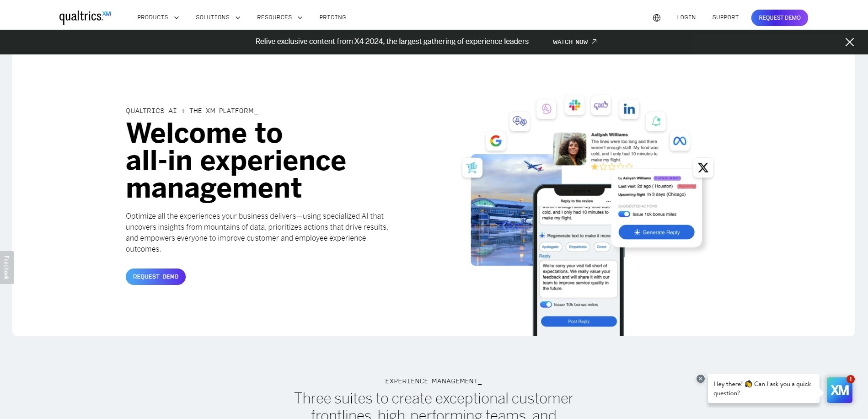Click the star rating in the review

coord(612,167)
